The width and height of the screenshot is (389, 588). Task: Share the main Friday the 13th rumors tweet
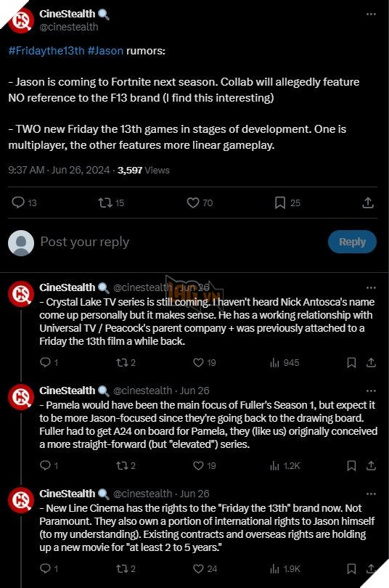pos(368,203)
